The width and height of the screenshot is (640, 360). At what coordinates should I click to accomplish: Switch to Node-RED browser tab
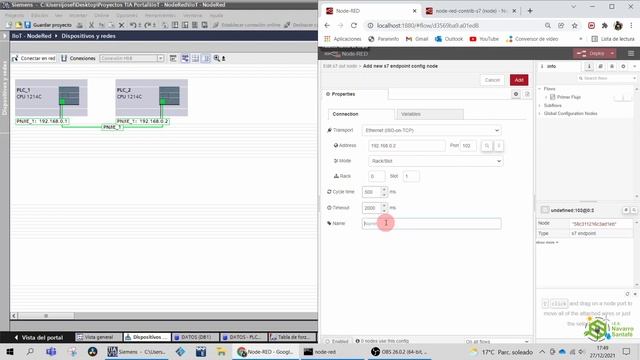click(x=371, y=11)
